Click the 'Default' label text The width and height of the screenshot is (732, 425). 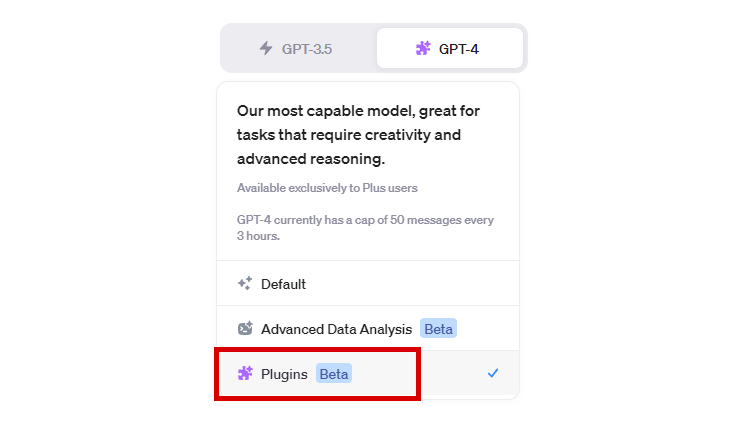point(283,284)
